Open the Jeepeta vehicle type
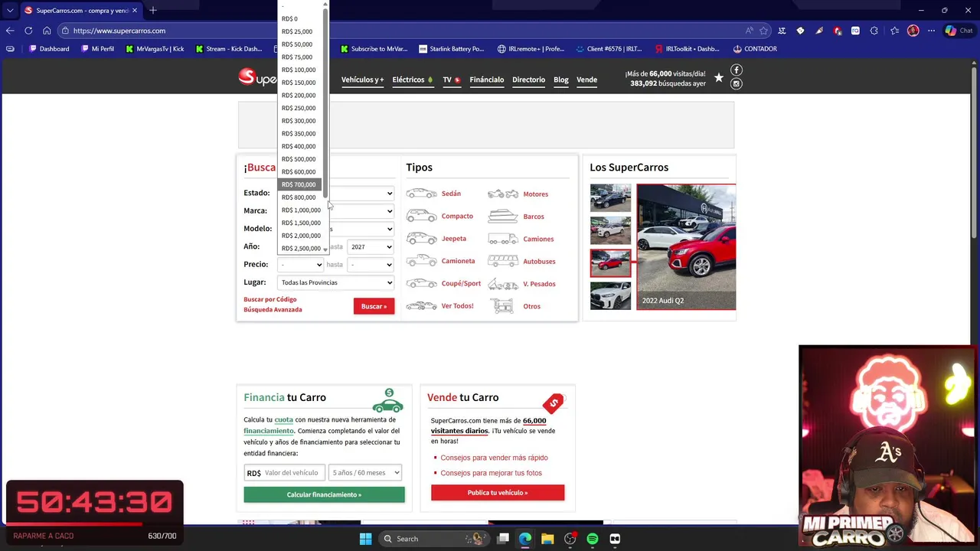The width and height of the screenshot is (980, 551). [453, 239]
